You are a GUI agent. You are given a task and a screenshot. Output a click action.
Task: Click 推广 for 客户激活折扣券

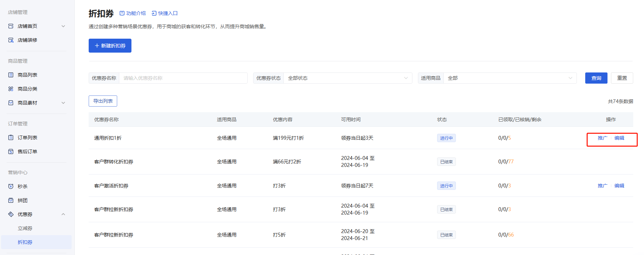point(603,186)
